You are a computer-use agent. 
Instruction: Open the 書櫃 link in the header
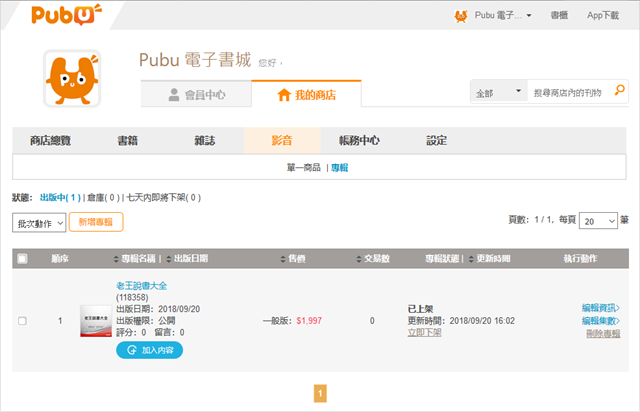click(559, 16)
